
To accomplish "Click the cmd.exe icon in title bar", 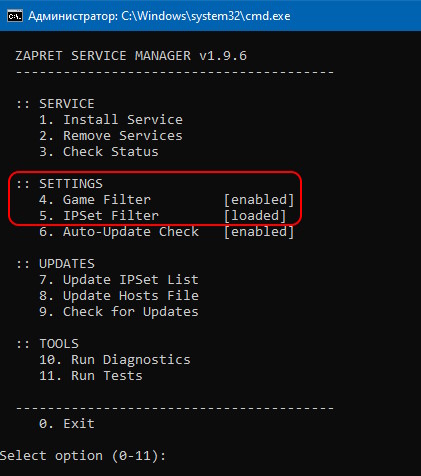I will [x=15, y=16].
